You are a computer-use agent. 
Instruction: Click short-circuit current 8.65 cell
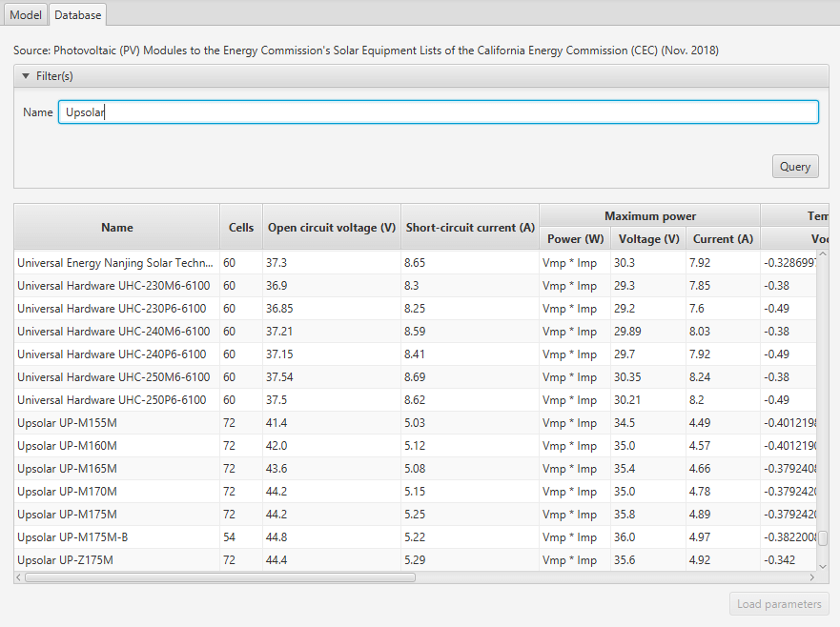470,262
